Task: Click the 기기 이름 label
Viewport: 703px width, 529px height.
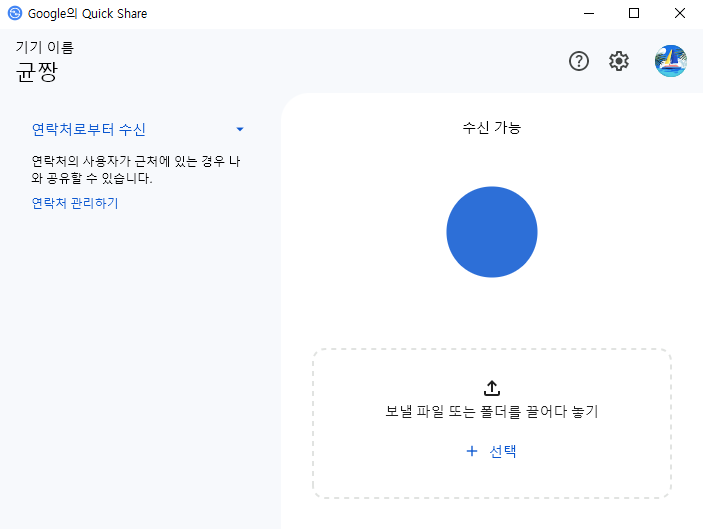Action: click(x=45, y=47)
